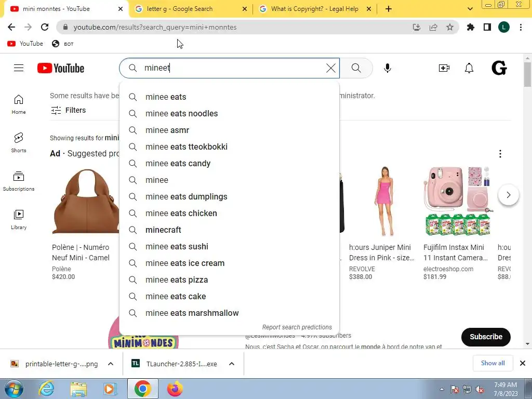Select suggestion 'minee eats'

coord(229,97)
